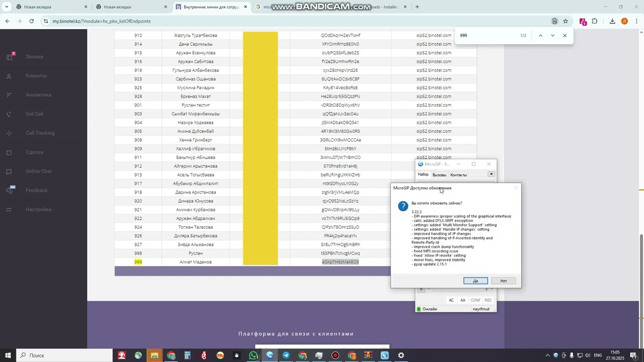Reload the Binotel page

tap(31, 21)
